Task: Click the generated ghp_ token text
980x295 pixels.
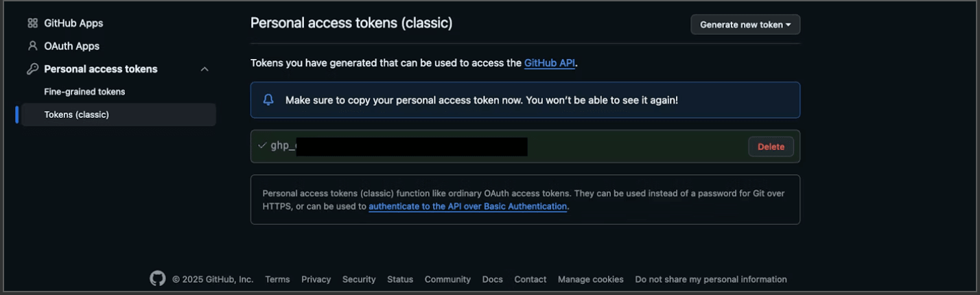Action: (x=283, y=146)
